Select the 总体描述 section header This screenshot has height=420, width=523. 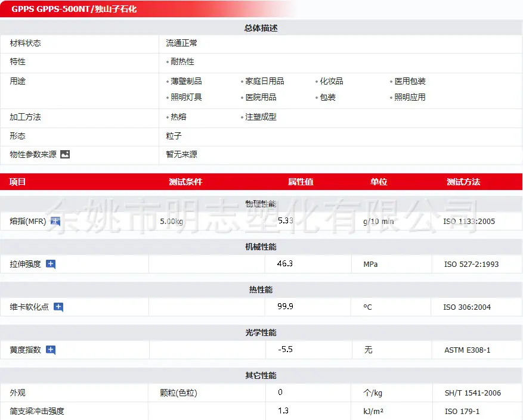coord(261,28)
